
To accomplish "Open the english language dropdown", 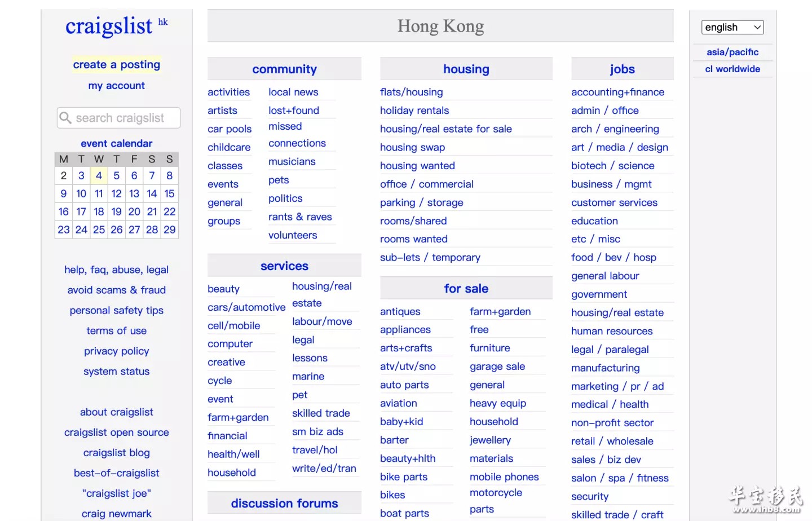I will pos(732,27).
